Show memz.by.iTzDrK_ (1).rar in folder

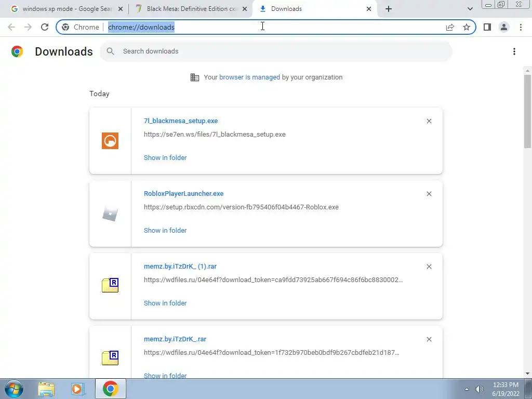click(x=165, y=303)
